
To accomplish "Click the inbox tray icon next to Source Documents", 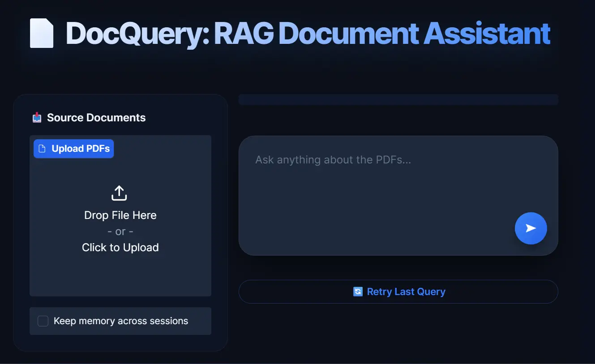I will click(37, 117).
